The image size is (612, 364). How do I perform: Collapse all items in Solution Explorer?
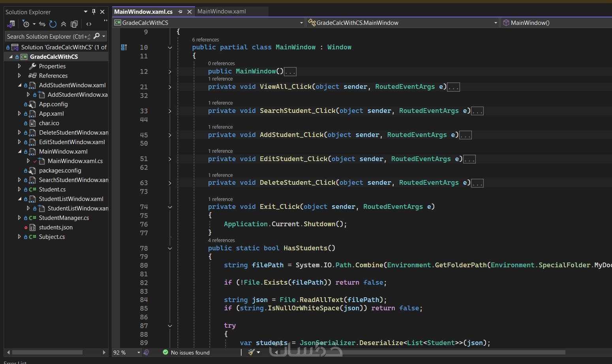pos(63,24)
